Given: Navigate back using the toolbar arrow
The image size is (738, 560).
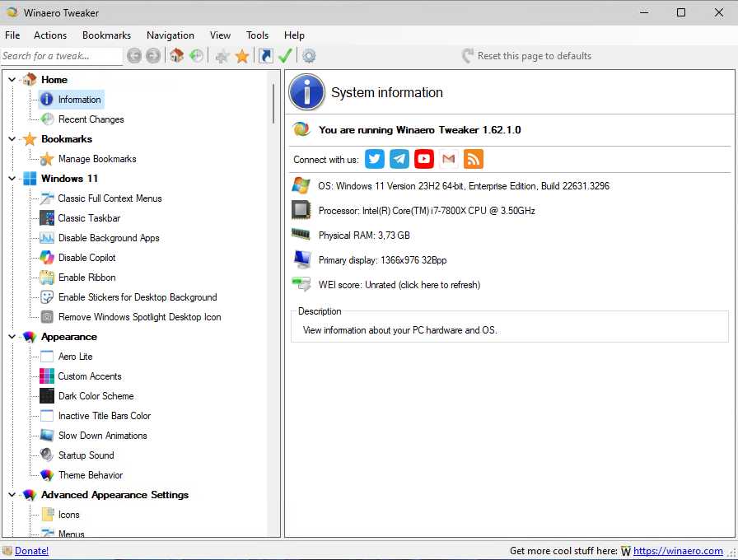Looking at the screenshot, I should pos(134,55).
